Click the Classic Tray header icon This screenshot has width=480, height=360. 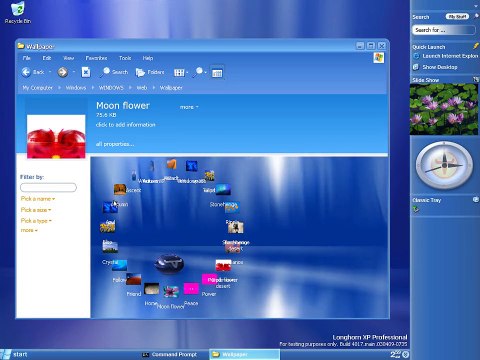tap(476, 199)
